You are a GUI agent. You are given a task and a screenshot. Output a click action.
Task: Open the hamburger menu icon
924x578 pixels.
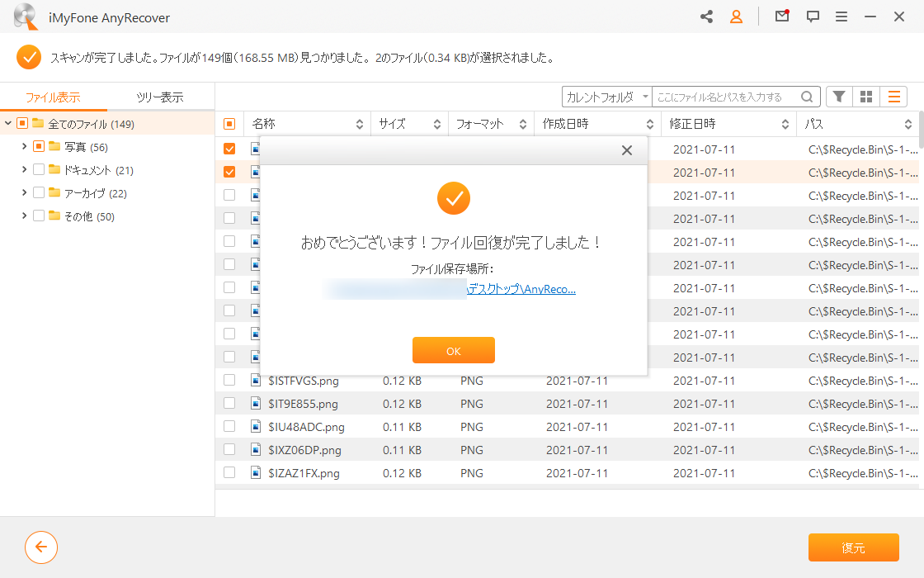tap(841, 17)
